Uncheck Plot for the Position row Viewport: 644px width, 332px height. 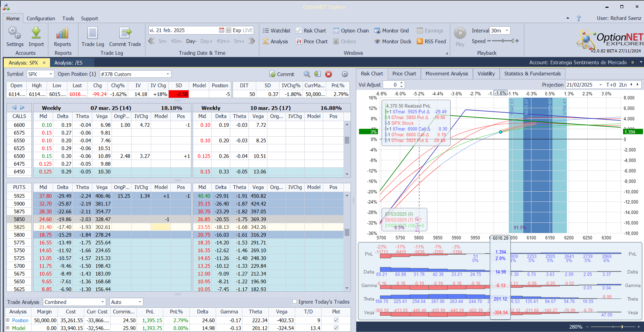[336, 320]
